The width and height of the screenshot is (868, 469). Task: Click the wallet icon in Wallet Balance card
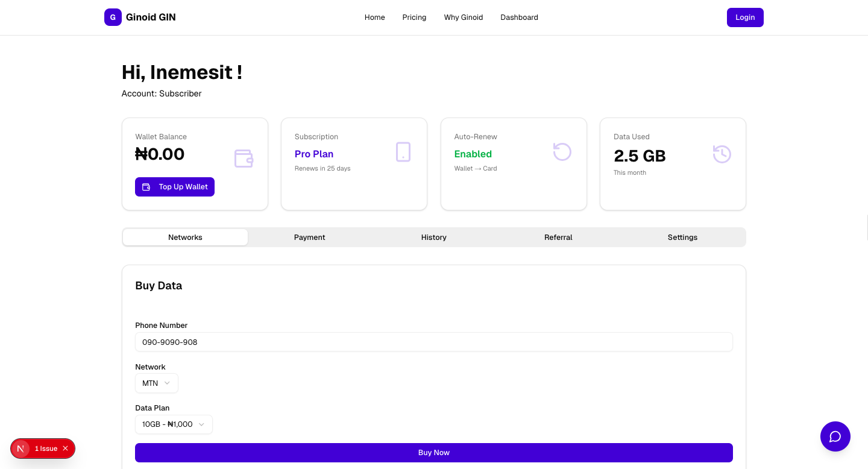click(x=244, y=159)
